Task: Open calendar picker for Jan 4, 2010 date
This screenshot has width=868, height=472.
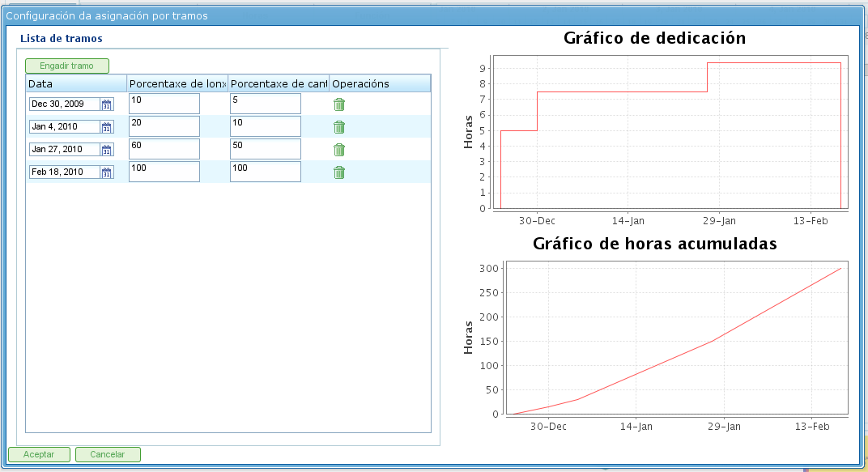Action: (x=107, y=127)
